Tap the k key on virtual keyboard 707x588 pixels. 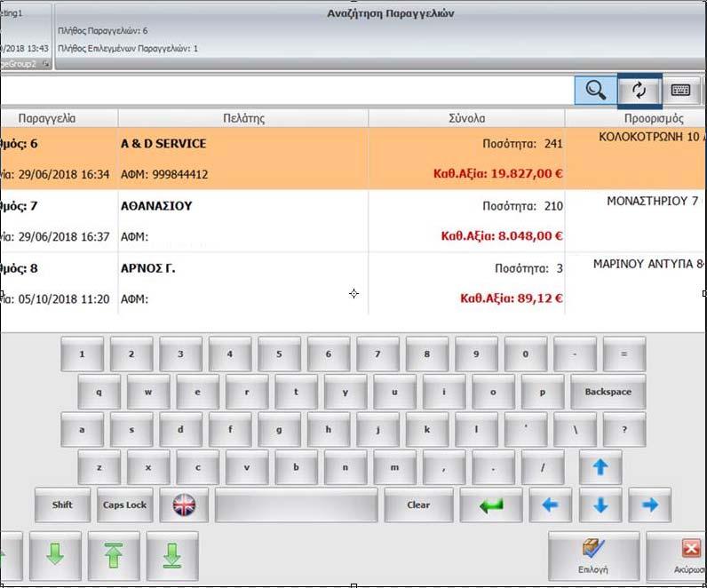pyautogui.click(x=427, y=429)
